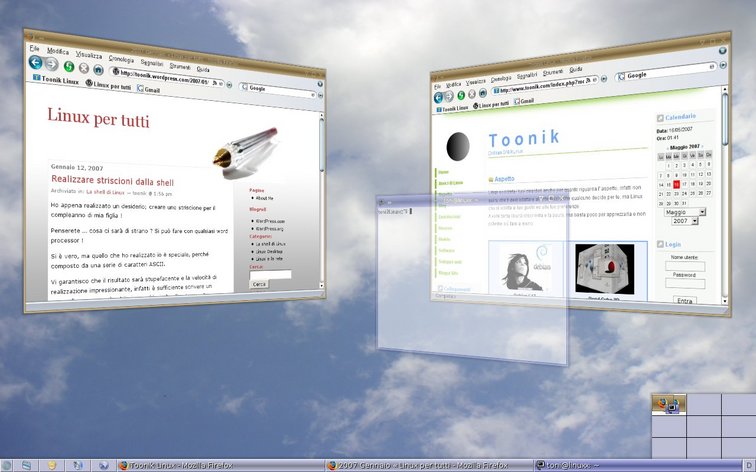Click Go arrow beside Toonik window address bar
The width and height of the screenshot is (756, 472).
click(x=604, y=78)
